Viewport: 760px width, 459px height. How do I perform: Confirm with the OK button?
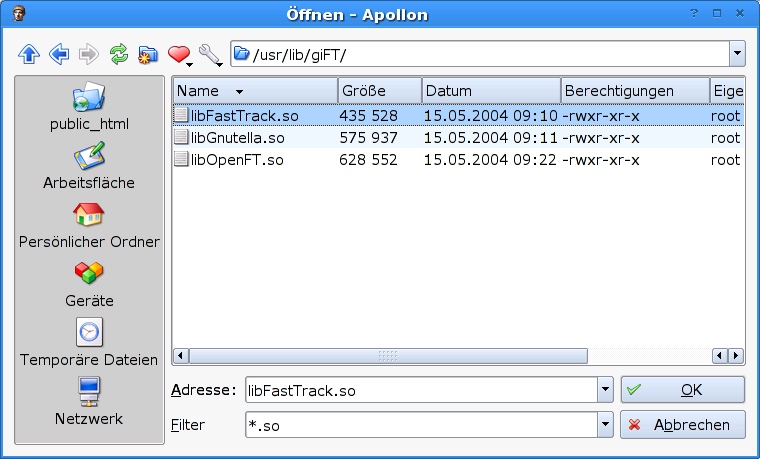[x=682, y=390]
